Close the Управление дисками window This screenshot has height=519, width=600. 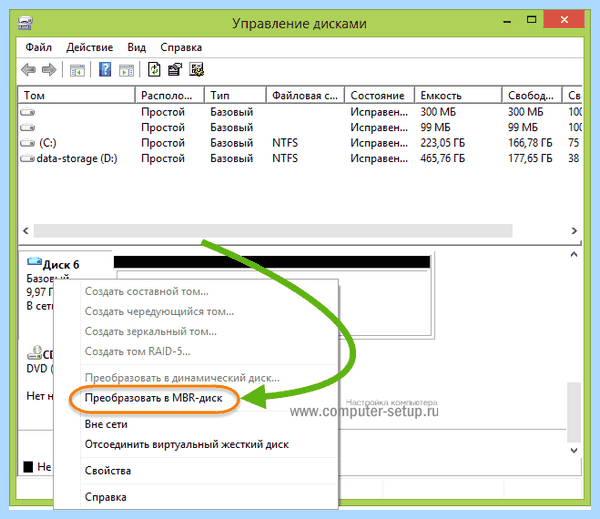[564, 20]
